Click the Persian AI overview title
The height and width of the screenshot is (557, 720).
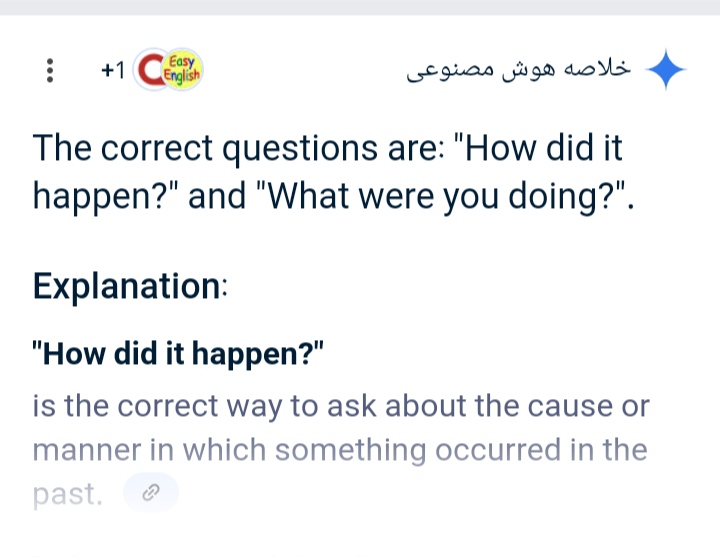coord(520,72)
